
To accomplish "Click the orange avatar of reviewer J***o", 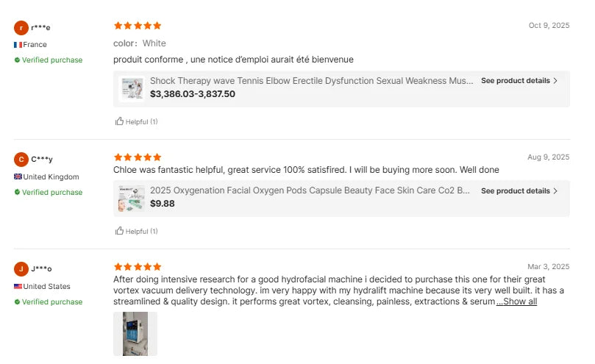I will coord(21,269).
